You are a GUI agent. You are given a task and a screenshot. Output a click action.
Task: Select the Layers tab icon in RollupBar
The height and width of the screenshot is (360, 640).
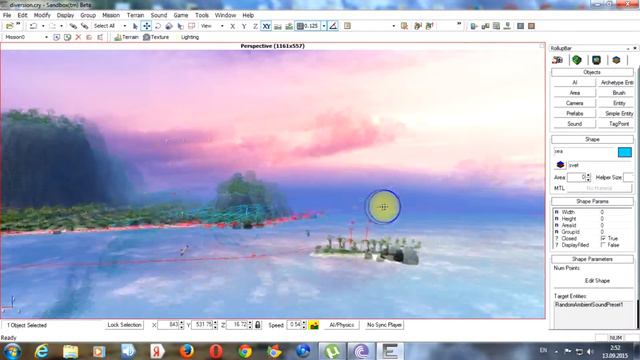click(616, 60)
